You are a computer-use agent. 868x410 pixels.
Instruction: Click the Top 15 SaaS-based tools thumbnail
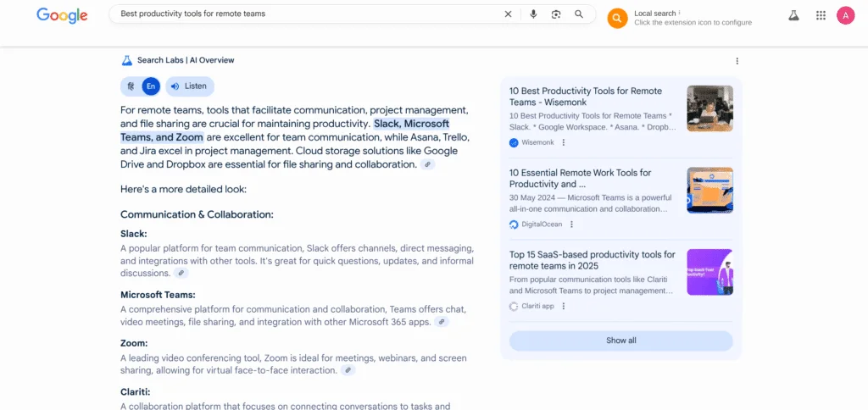[709, 272]
